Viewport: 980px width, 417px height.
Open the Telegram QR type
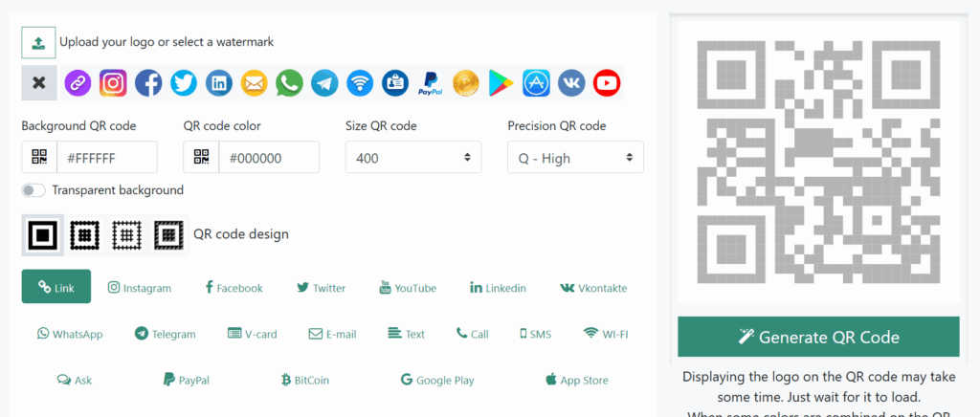point(165,334)
